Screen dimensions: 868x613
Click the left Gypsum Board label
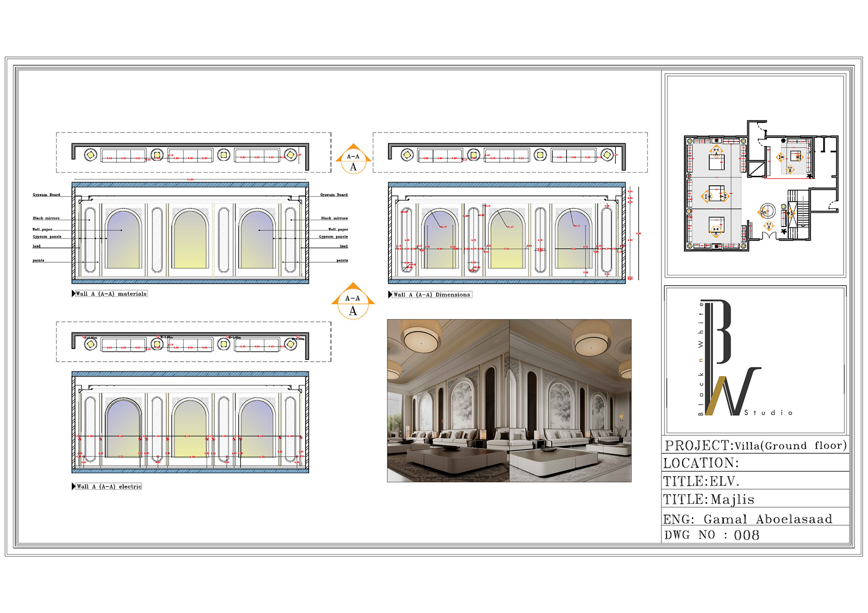[x=46, y=195]
